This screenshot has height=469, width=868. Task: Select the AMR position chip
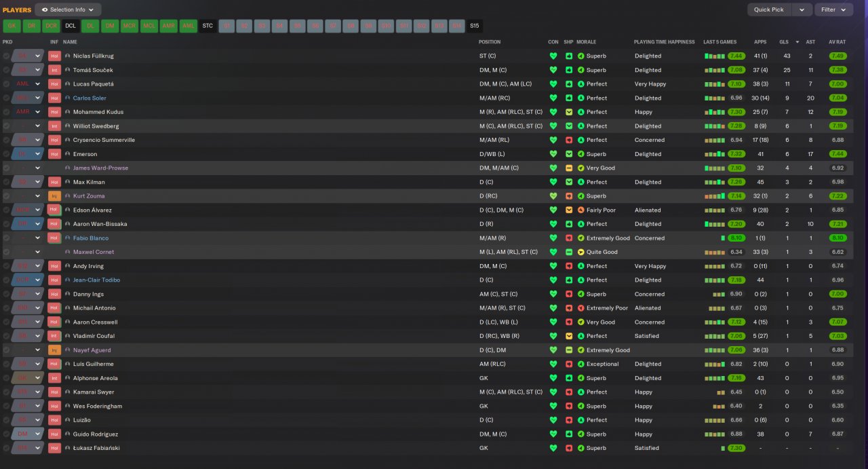pos(168,26)
